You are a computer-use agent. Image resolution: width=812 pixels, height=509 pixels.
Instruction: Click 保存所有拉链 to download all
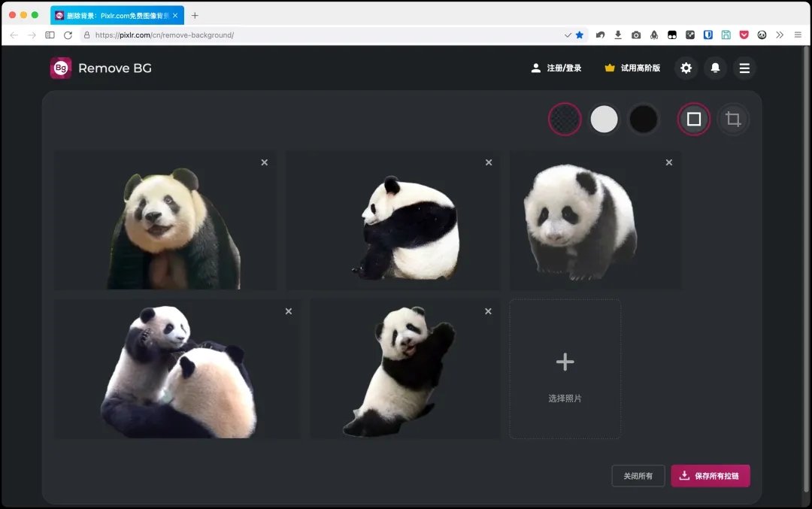(710, 476)
